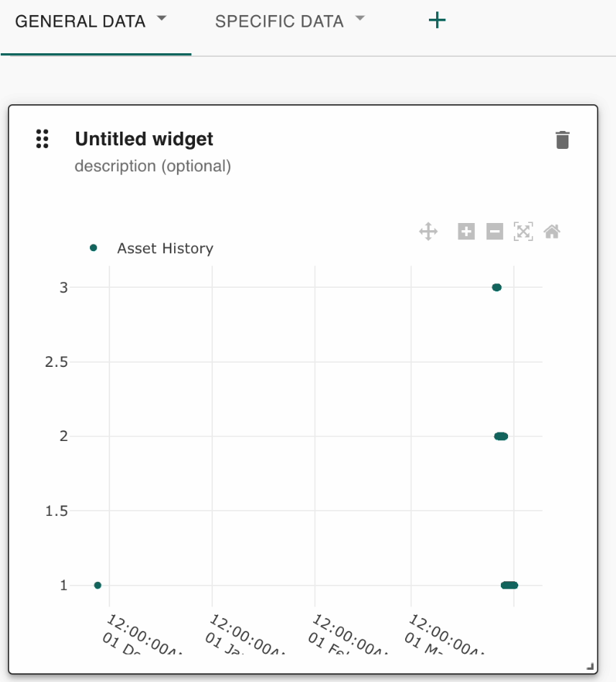Viewport: 616px width, 682px height.
Task: Click the widget resize corner handle
Action: 591,667
